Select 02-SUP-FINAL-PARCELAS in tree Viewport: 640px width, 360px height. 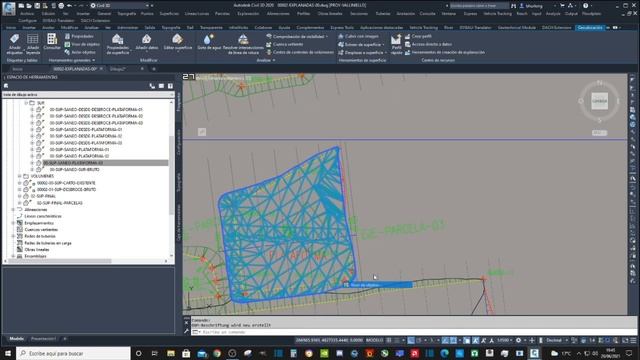(60, 203)
